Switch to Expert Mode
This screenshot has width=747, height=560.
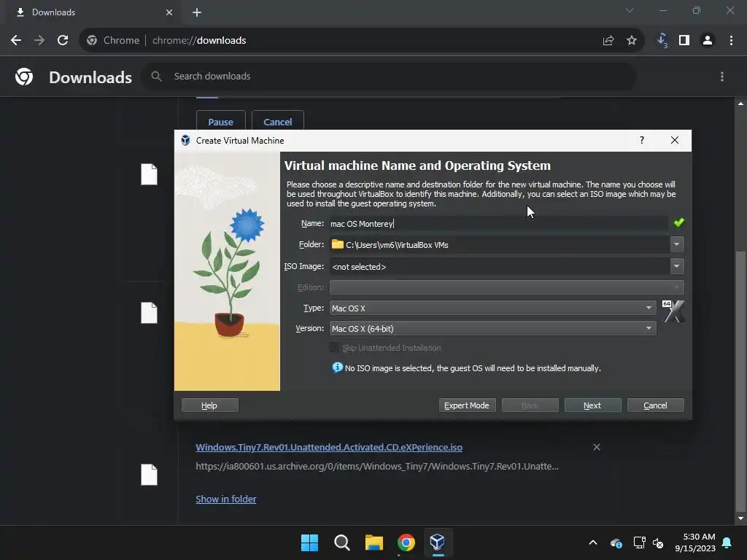click(467, 405)
